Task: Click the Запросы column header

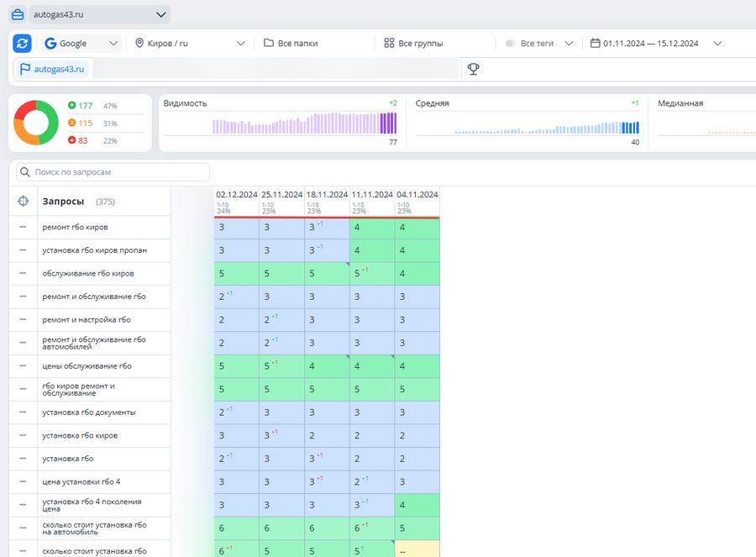Action: point(63,202)
